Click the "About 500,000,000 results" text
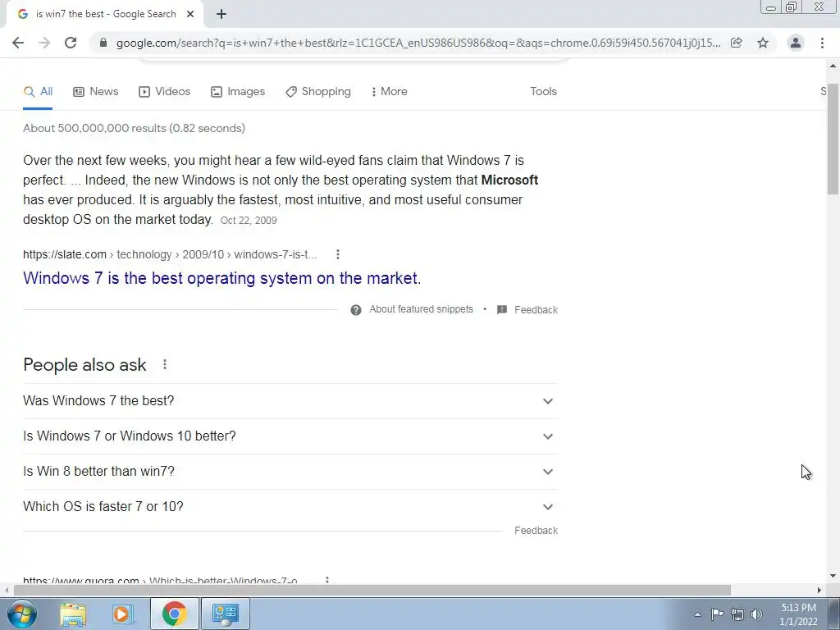Viewport: 840px width, 630px height. pyautogui.click(x=134, y=129)
